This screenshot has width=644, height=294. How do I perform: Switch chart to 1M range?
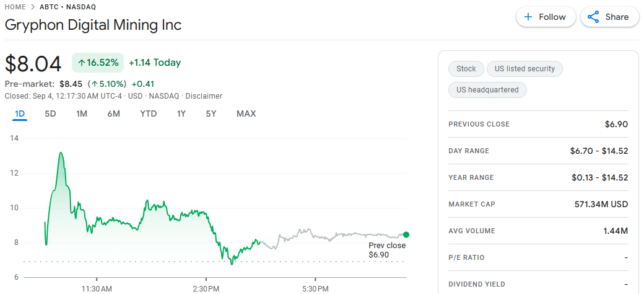[82, 114]
